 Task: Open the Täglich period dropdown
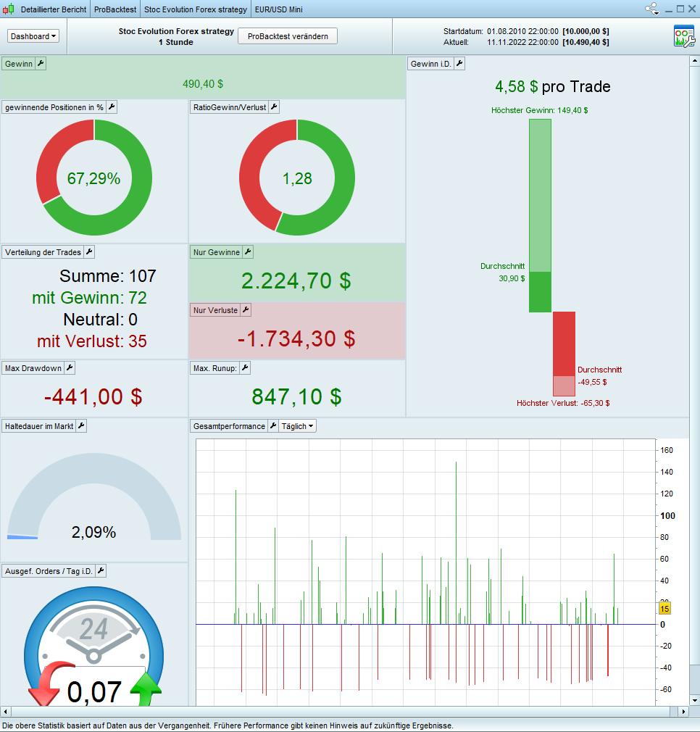point(297,425)
